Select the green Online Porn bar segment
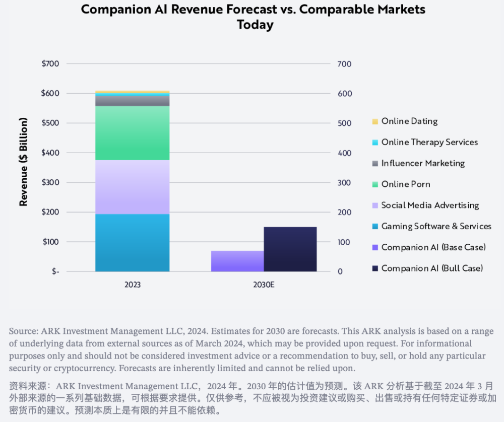This screenshot has width=504, height=422. (x=133, y=133)
